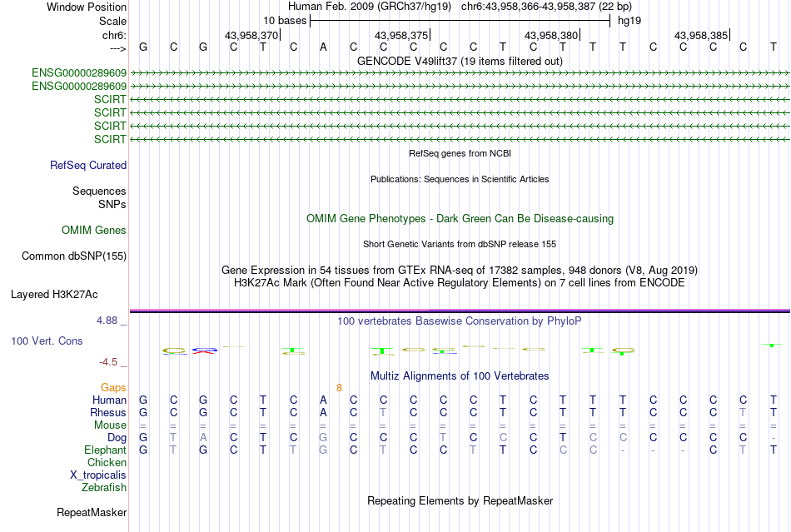Select the OMIM Gene Phenotypes track title
Image resolution: width=791 pixels, height=532 pixels.
click(x=460, y=219)
